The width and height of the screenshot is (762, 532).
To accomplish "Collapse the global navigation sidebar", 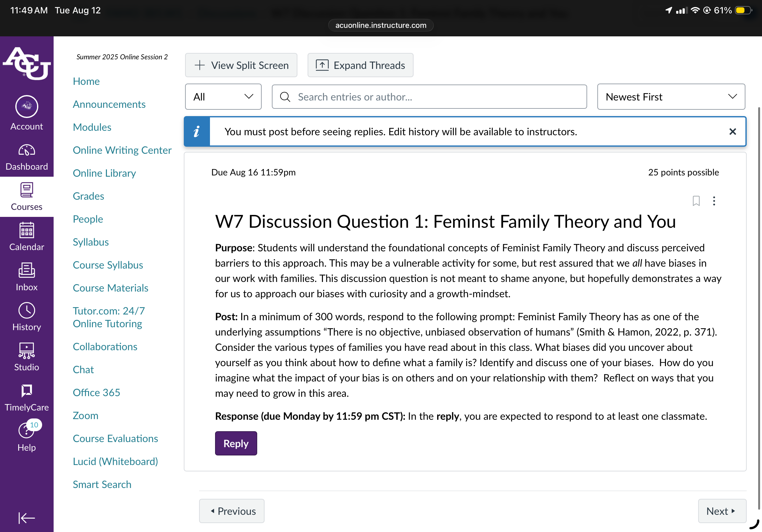I will point(26,518).
